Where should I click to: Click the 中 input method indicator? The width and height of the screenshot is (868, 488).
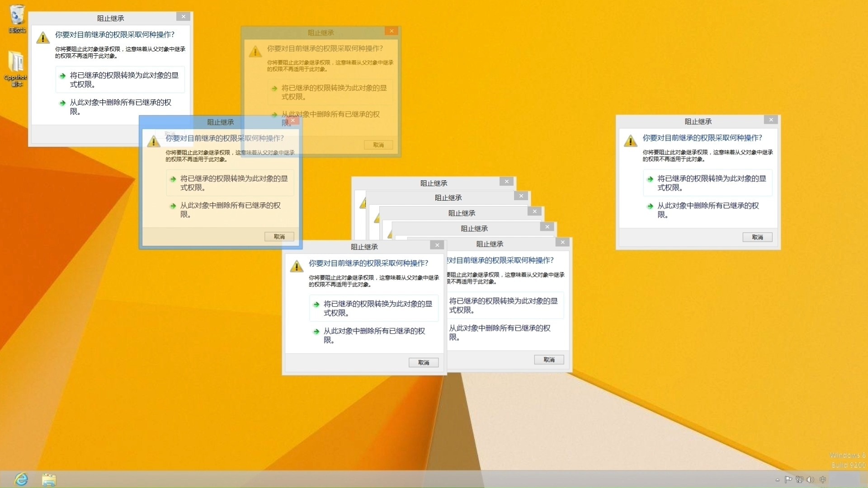click(x=823, y=479)
